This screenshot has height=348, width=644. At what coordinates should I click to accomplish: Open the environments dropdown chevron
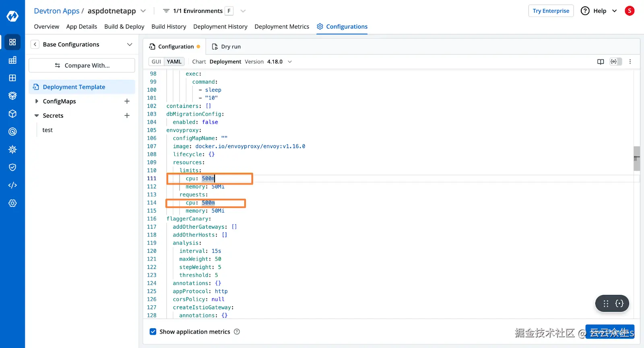coord(243,11)
